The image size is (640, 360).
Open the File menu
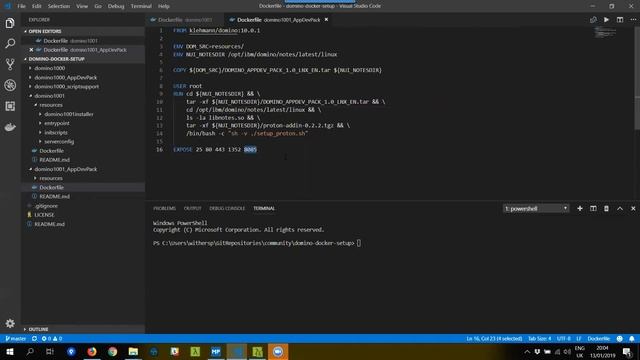[x=21, y=6]
